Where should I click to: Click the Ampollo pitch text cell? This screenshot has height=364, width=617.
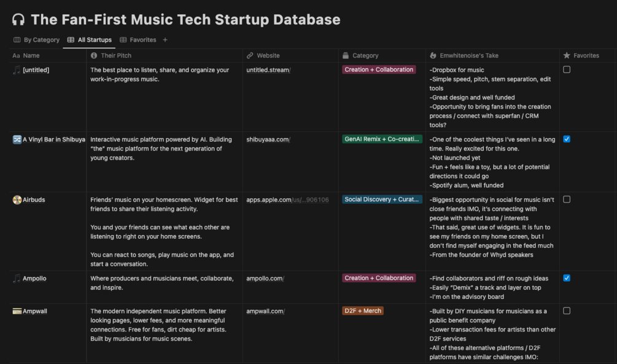[x=162, y=283]
